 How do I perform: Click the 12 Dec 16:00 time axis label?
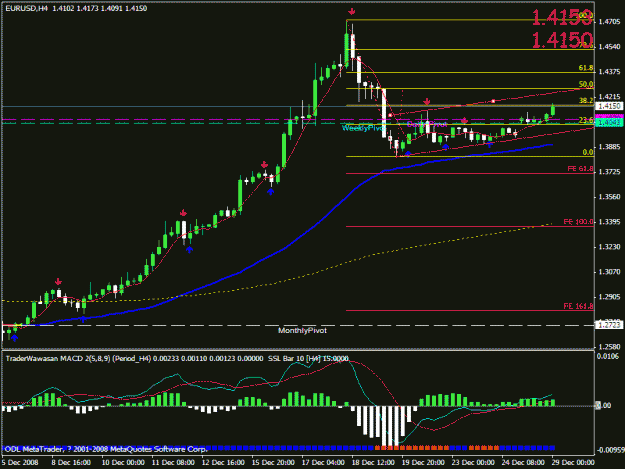[x=223, y=462]
